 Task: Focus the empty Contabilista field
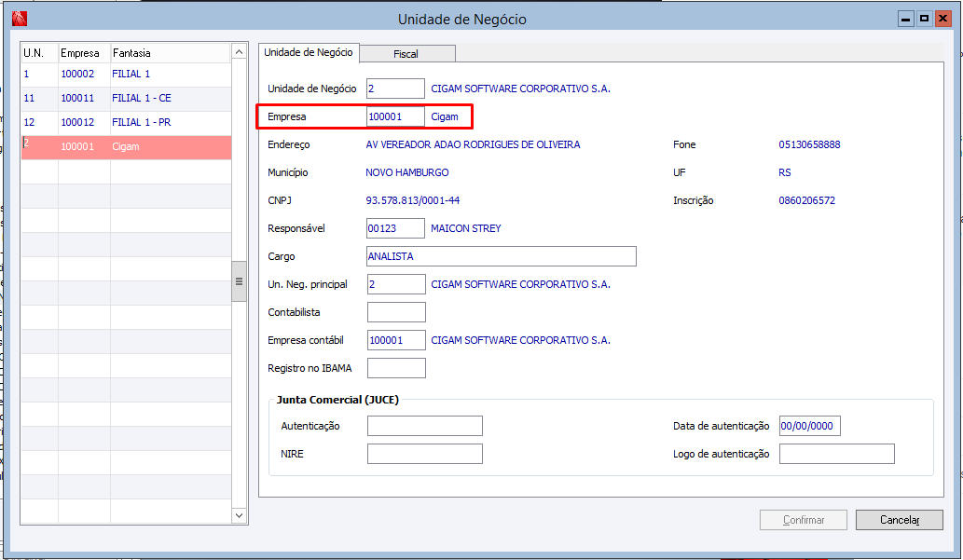pyautogui.click(x=396, y=312)
